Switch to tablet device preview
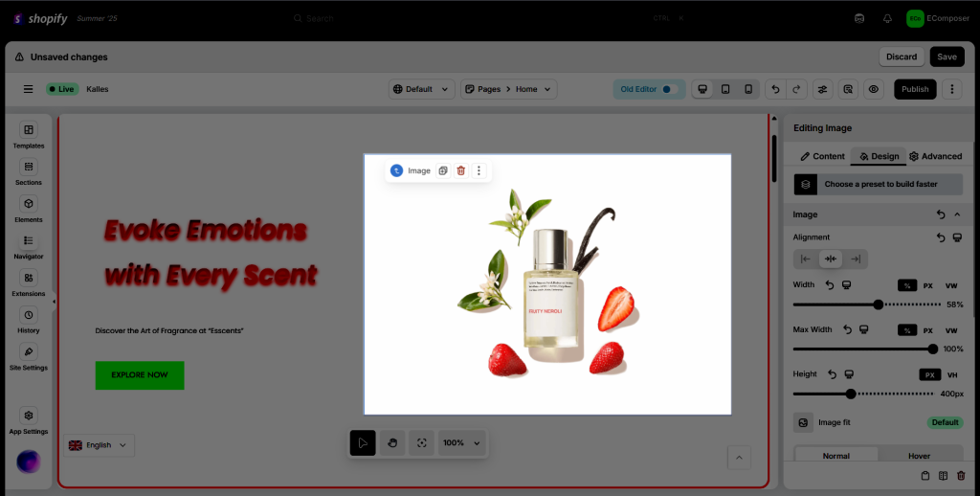The width and height of the screenshot is (980, 496). (725, 89)
